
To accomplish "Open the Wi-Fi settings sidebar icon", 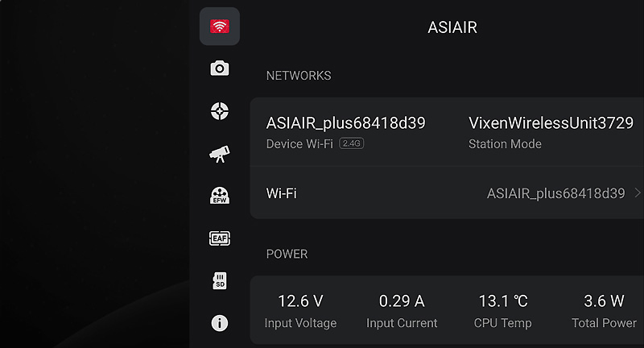I will click(x=220, y=27).
